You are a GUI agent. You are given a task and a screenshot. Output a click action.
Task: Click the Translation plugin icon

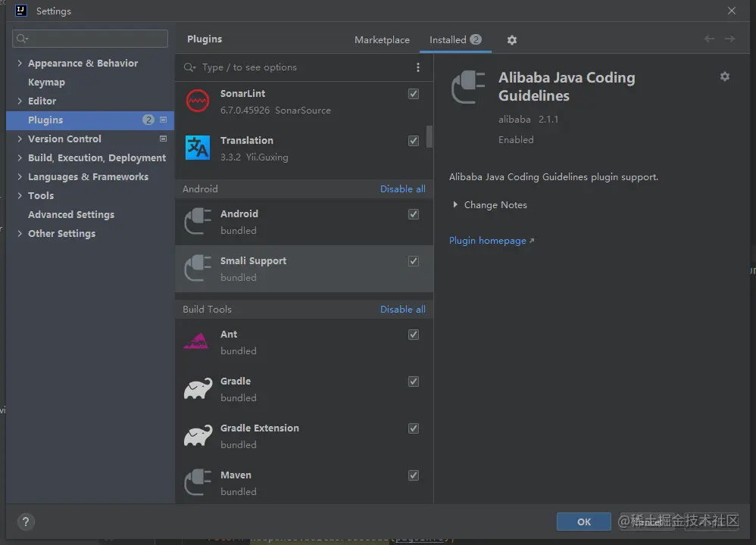click(198, 148)
